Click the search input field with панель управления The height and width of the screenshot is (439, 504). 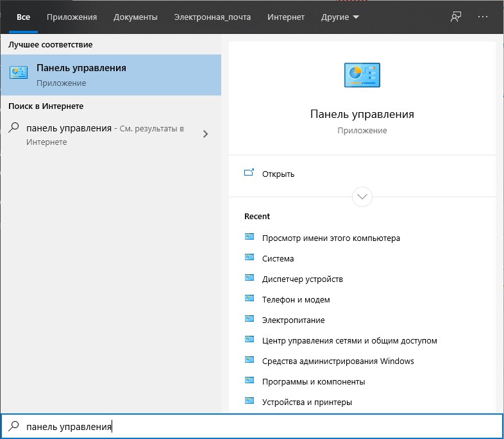256,426
